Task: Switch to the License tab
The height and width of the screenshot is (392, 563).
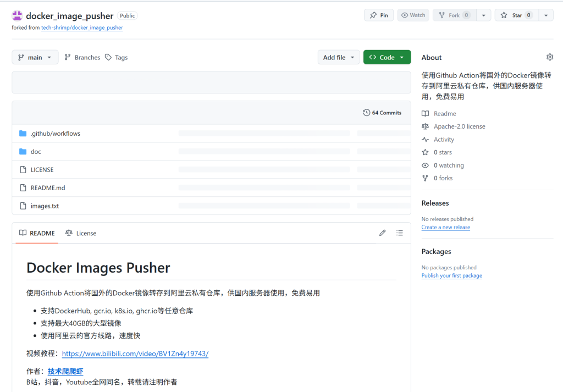Action: 81,233
